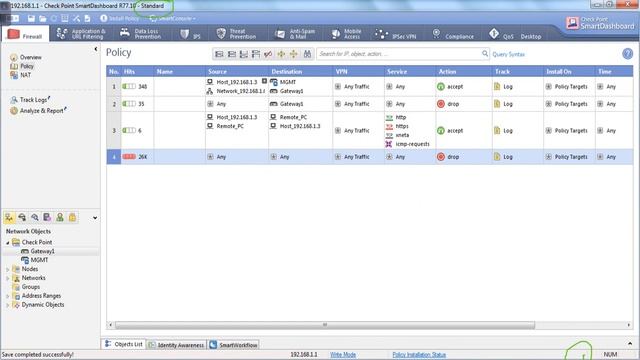Switch to the Firewall tab
640x360 pixels.
25,34
